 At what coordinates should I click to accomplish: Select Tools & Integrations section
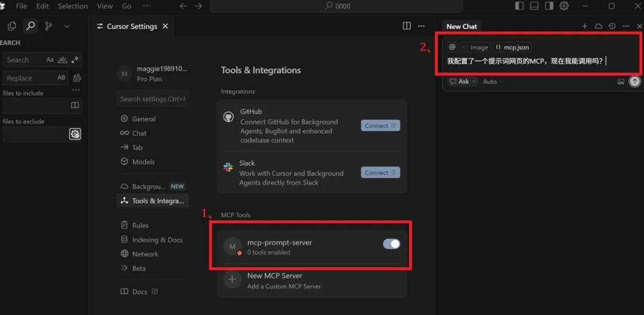point(153,201)
